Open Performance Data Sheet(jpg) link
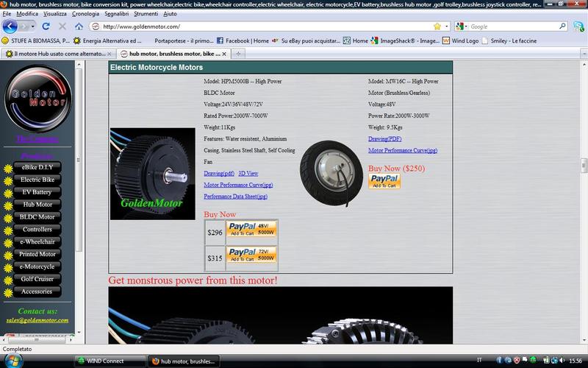 coord(235,196)
